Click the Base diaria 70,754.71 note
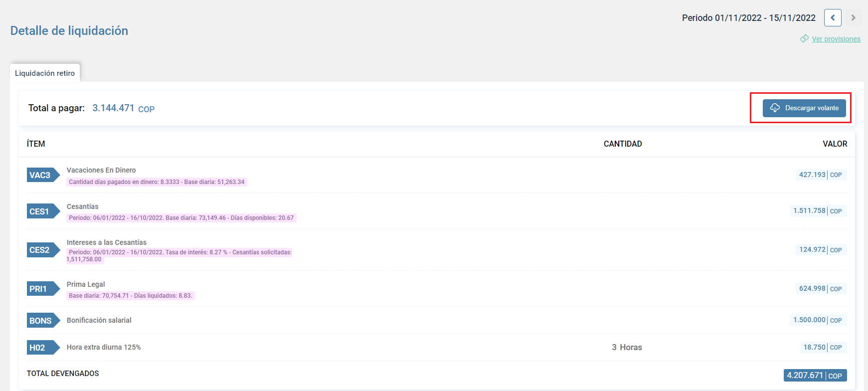This screenshot has height=391, width=868. 131,296
